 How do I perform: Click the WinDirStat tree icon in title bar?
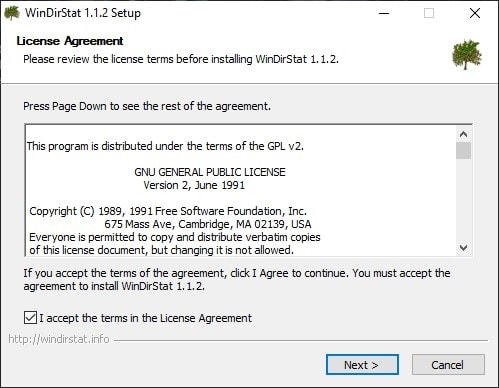pos(12,13)
